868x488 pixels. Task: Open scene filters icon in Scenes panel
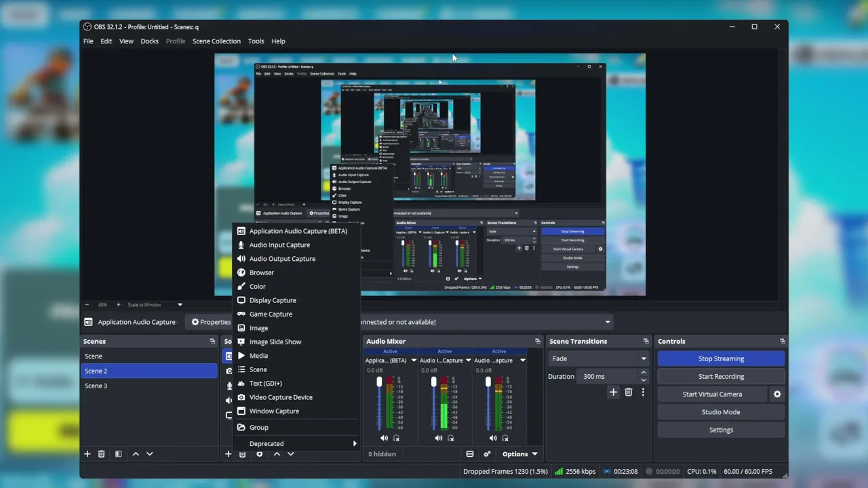pyautogui.click(x=118, y=454)
